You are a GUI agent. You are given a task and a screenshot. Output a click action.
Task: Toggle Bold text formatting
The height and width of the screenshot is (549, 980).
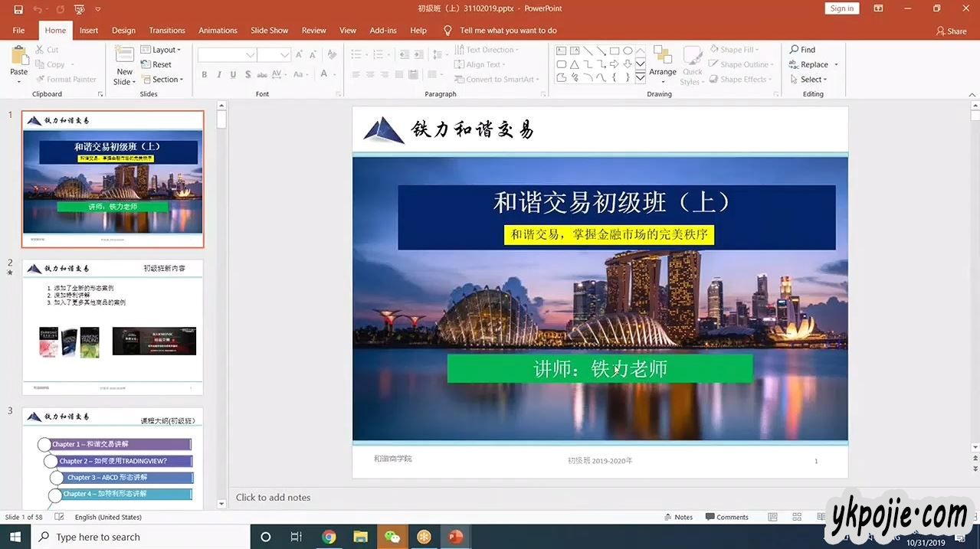point(205,75)
